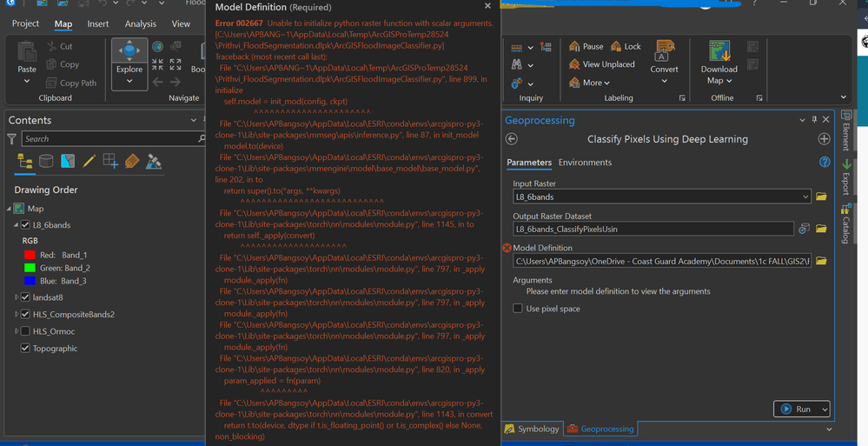Switch to the Environments tab
868x446 pixels.
[585, 163]
